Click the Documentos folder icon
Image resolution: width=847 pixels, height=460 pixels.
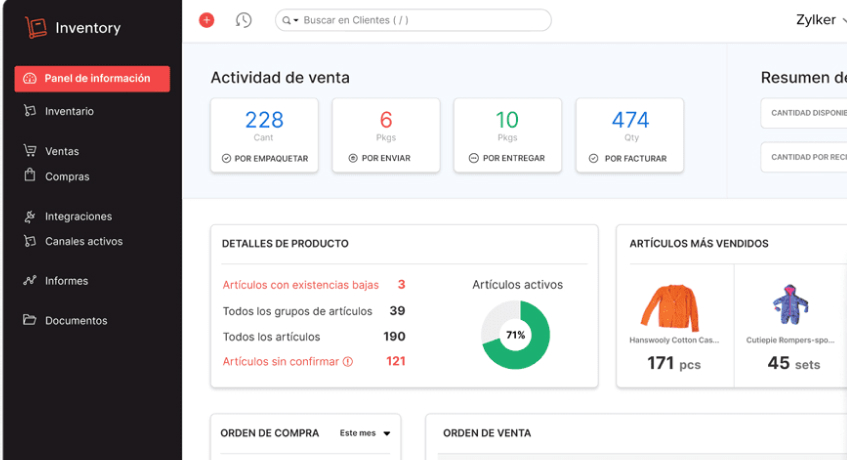[x=30, y=321]
